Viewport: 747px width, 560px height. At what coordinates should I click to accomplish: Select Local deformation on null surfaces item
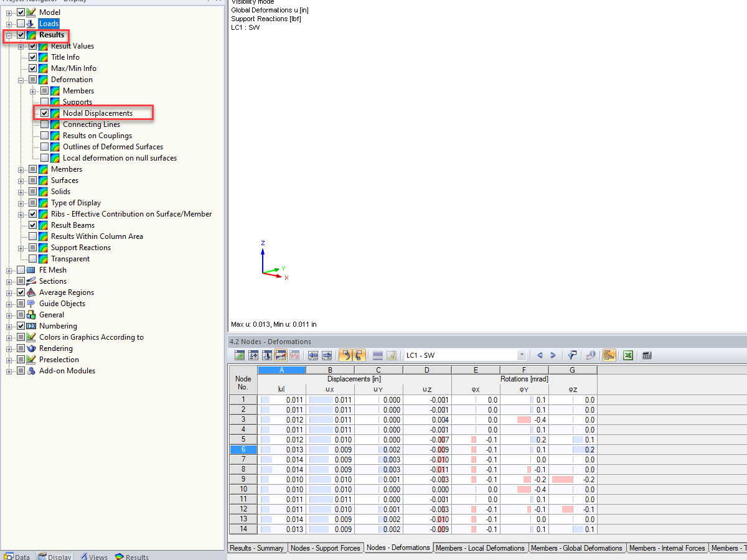[120, 158]
